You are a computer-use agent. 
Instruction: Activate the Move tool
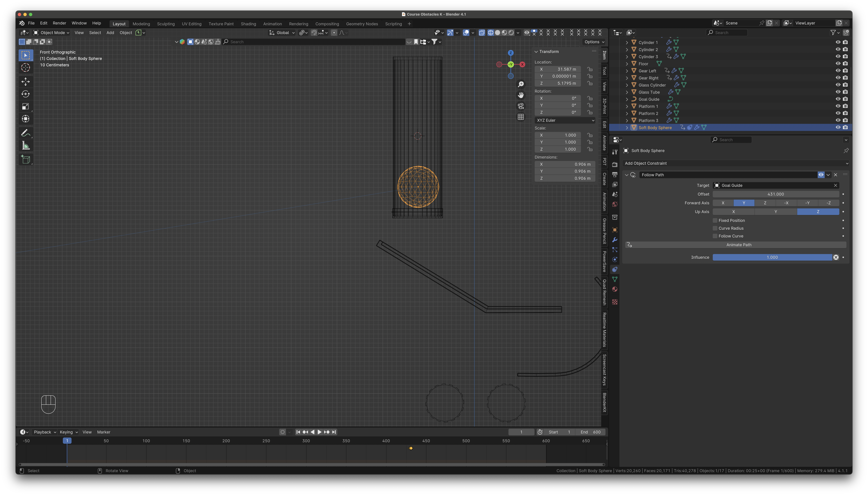point(25,82)
